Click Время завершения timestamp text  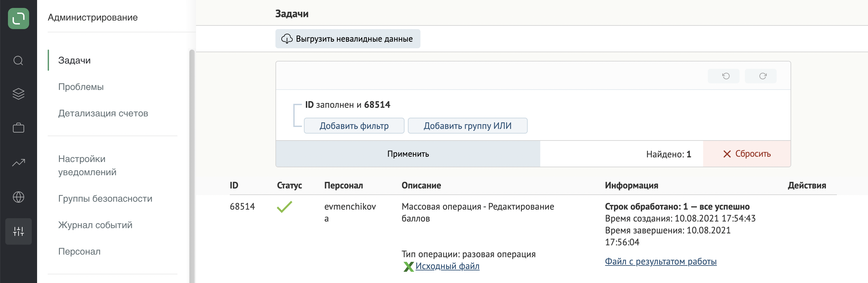(x=668, y=236)
